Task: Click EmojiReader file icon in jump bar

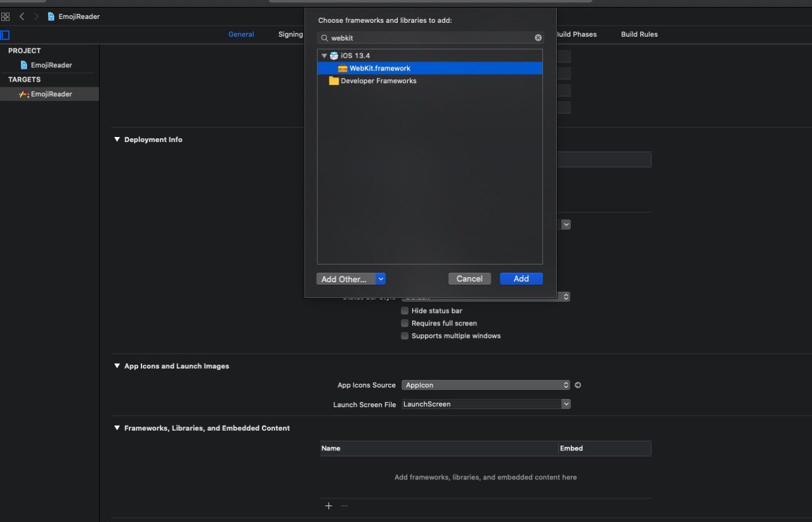Action: (51, 16)
